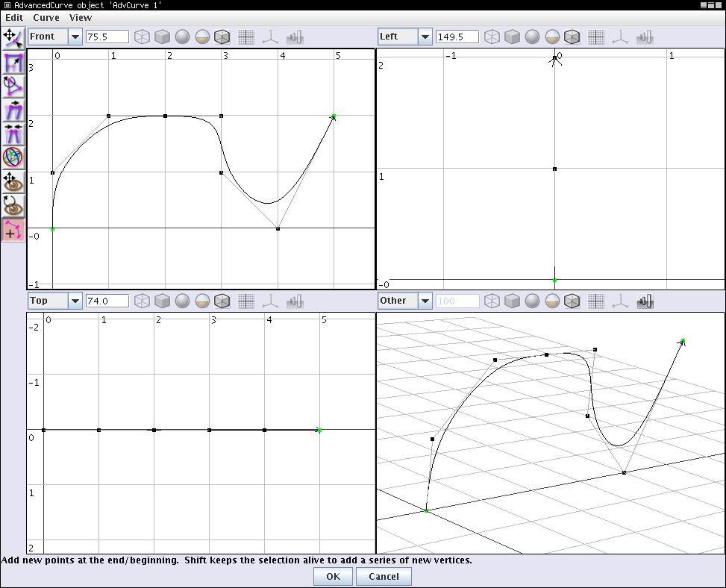Set Top view to smooth shaded sphere display
Screen dimensions: 726x588
point(182,301)
